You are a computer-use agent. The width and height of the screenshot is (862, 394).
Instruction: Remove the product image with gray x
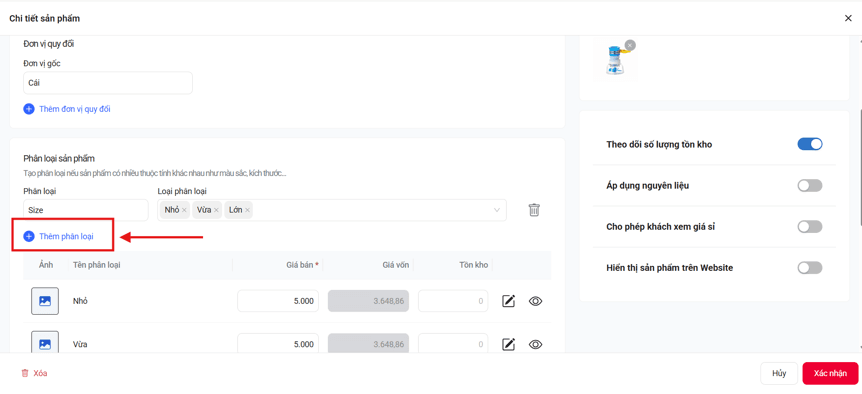tap(630, 45)
